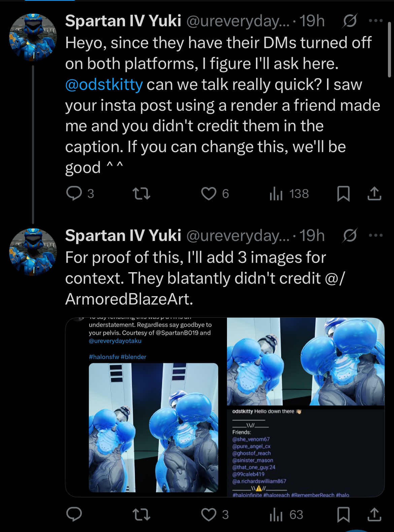Open the Grok icon on first tweet
Viewport: 394px width, 532px height.
(350, 22)
